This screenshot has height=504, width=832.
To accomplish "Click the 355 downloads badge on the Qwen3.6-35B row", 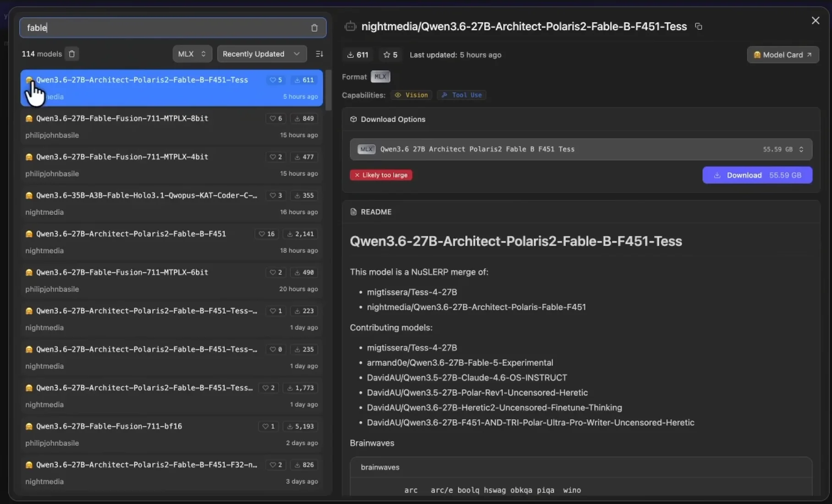I will [304, 196].
